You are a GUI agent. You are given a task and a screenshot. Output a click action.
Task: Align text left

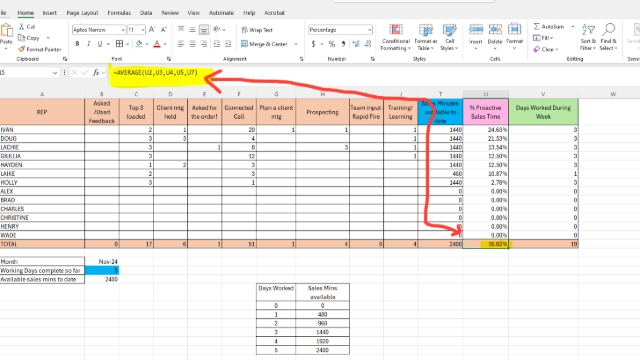tap(181, 44)
